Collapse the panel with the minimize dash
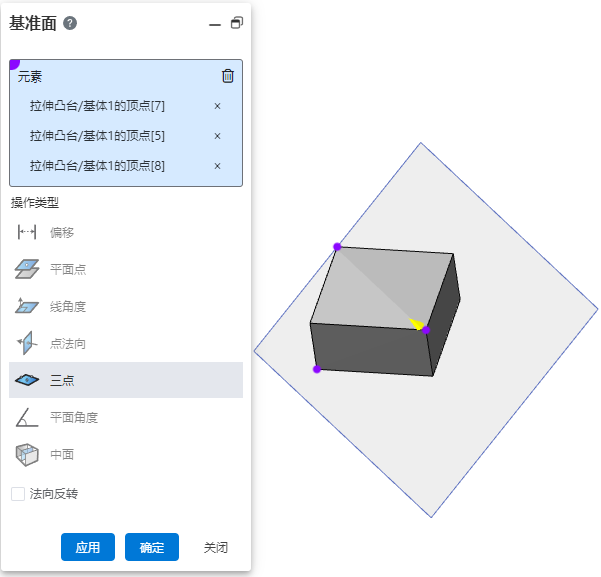This screenshot has width=601, height=577. 215,25
